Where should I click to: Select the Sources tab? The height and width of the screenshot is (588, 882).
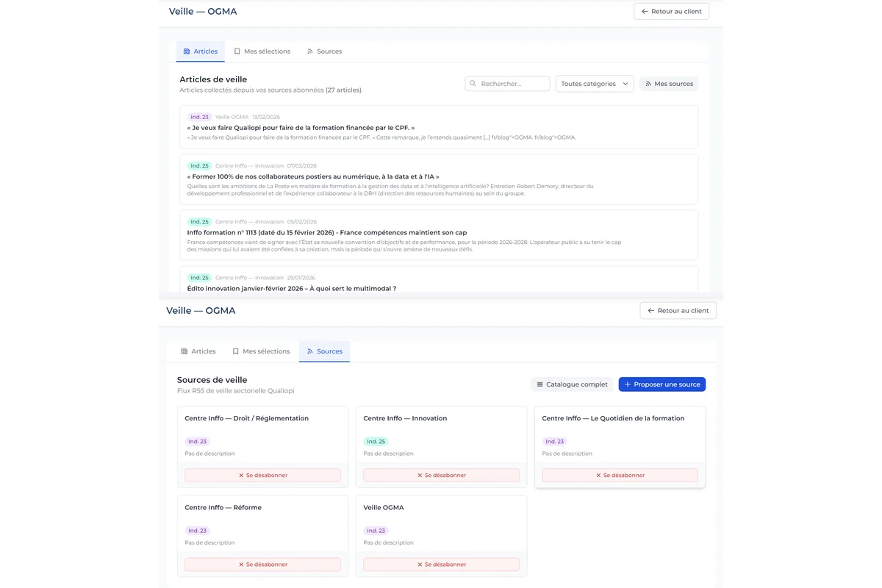pos(323,351)
